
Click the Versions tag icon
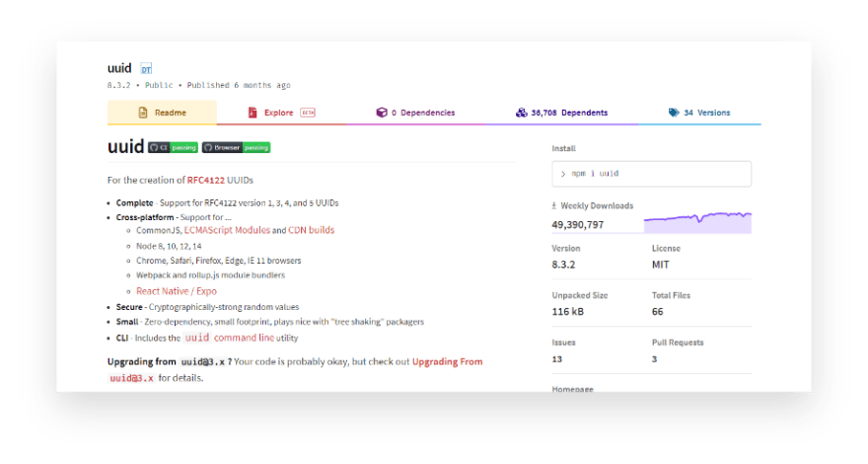pyautogui.click(x=673, y=113)
